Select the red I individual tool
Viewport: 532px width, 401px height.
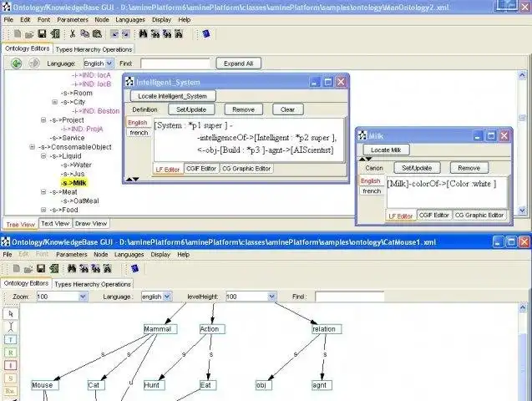11,365
